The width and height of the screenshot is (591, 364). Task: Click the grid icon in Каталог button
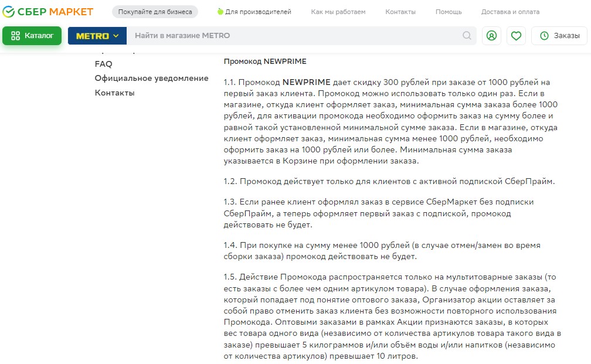tap(15, 36)
